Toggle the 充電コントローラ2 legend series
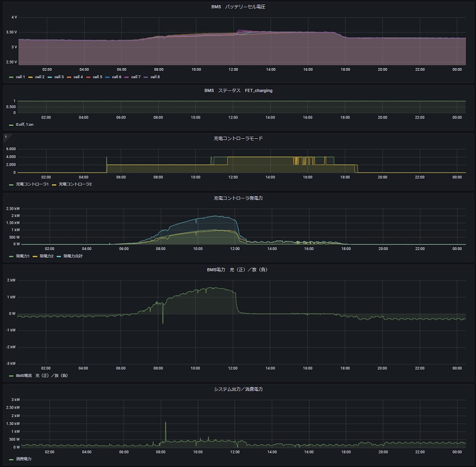The width and height of the screenshot is (476, 467). 75,184
